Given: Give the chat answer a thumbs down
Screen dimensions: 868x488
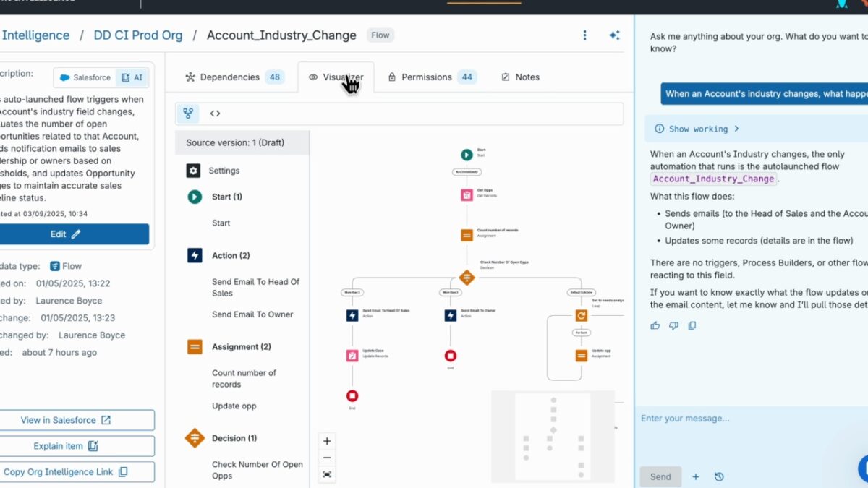Looking at the screenshot, I should pos(673,326).
